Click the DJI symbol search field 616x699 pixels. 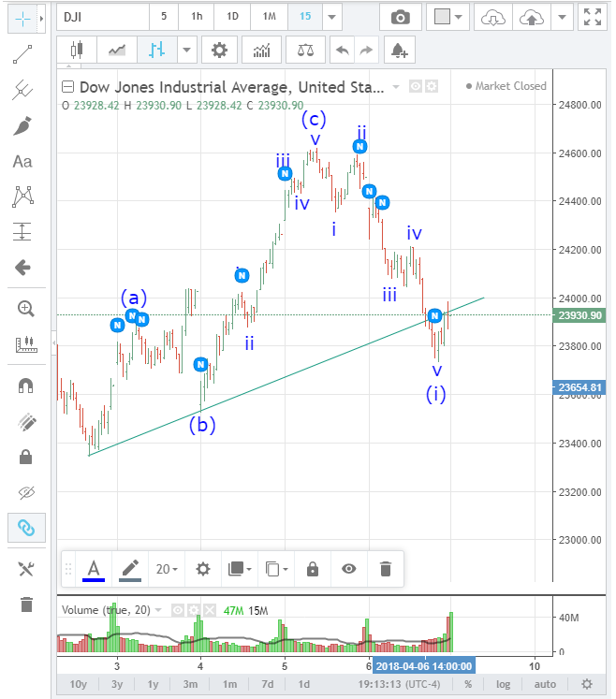pyautogui.click(x=103, y=17)
